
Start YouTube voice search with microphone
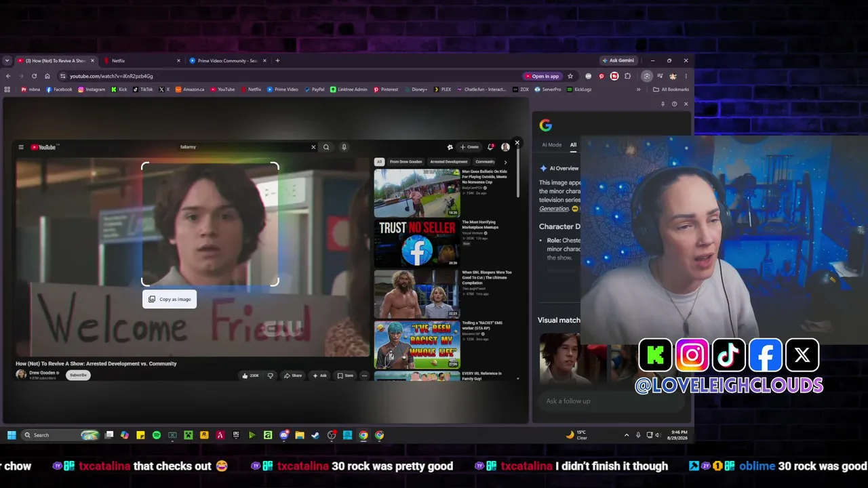point(344,147)
